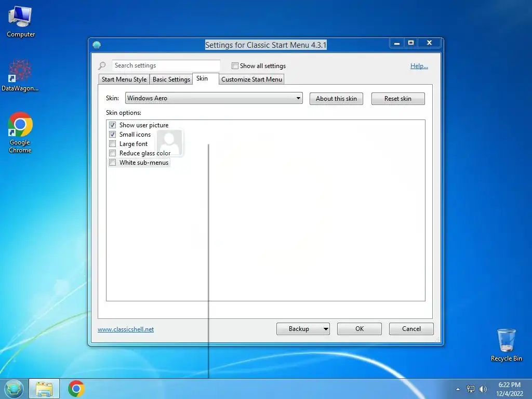Maximize the Settings window

pyautogui.click(x=411, y=43)
